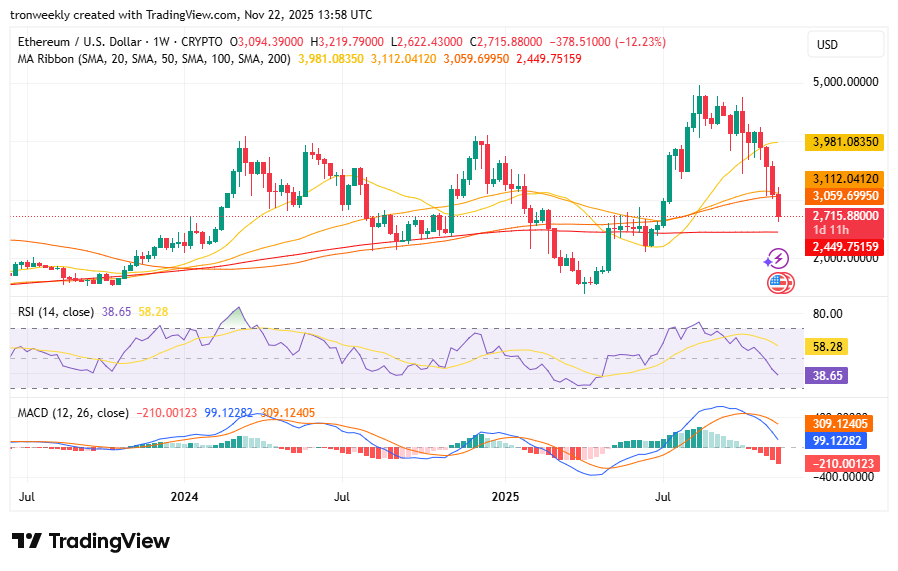
Task: Click the 80.00 RSI scale label
Action: pos(828,314)
